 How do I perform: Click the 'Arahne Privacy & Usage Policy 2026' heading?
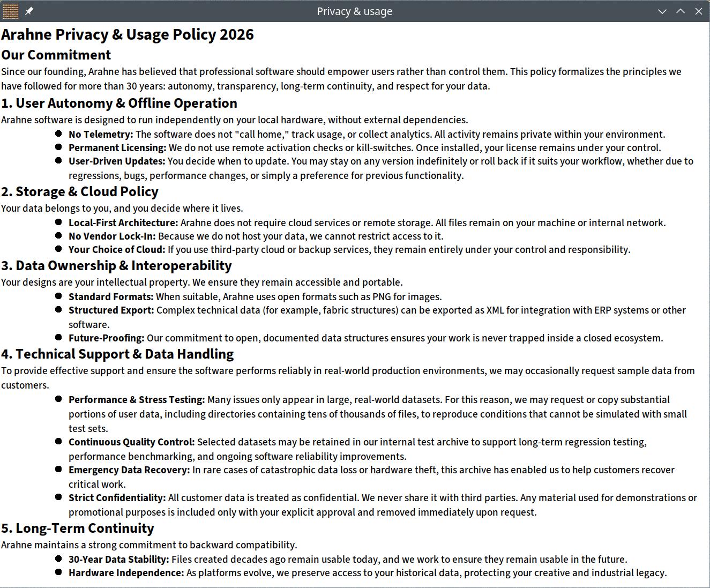[128, 35]
